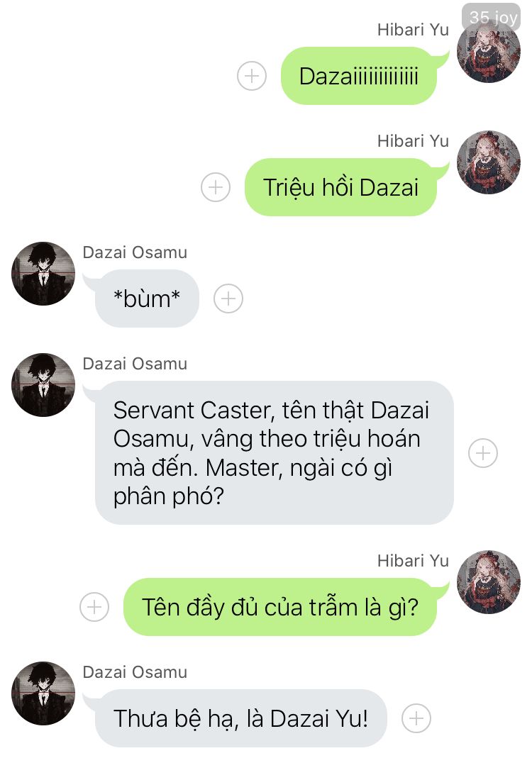532x758 pixels.
Task: Select the green "Dazaiiiiiiiiiiiii" message bubble
Action: point(359,76)
